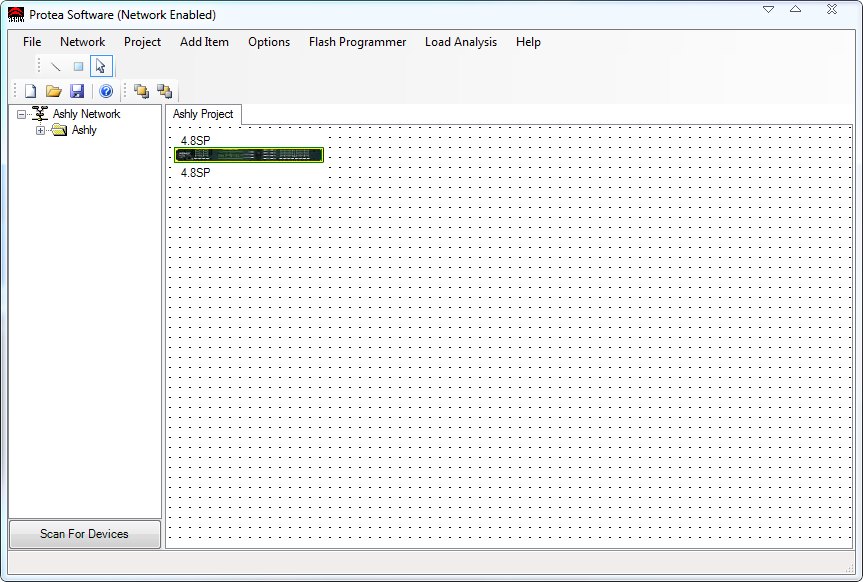Screen dimensions: 863x582
Task: Open the Project menu
Action: click(142, 42)
